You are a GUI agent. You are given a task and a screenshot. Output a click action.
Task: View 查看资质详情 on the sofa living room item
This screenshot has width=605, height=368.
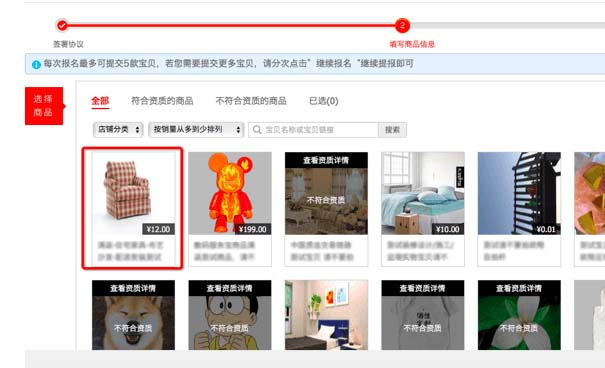[326, 160]
